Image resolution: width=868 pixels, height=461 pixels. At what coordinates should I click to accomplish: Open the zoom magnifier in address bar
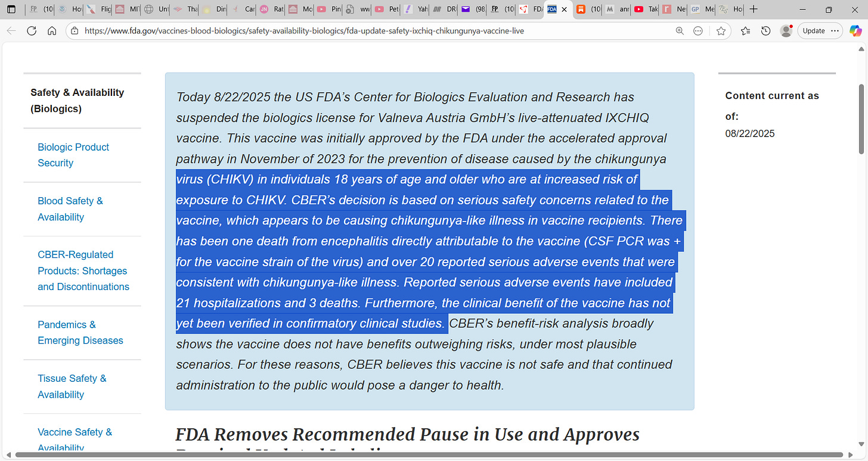coord(680,30)
